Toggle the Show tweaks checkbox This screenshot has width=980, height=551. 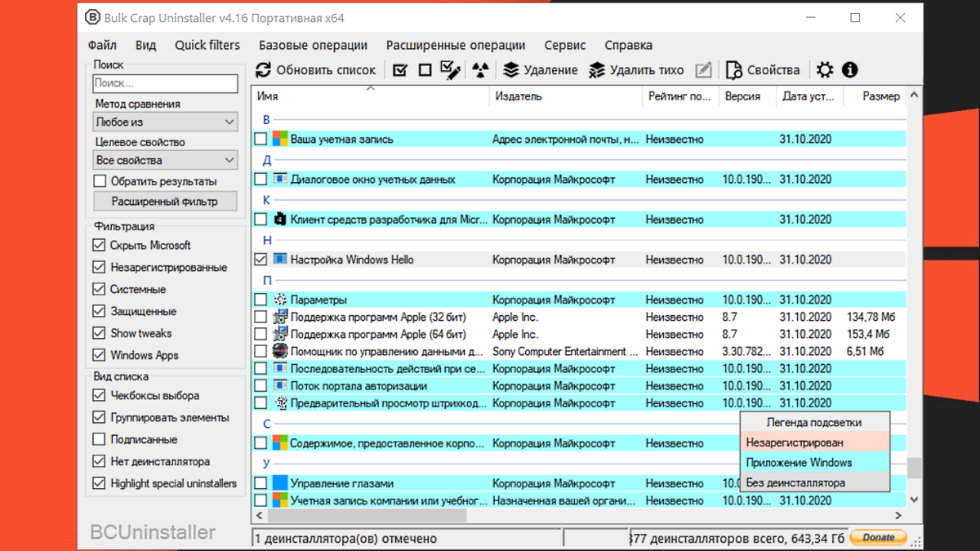click(99, 333)
